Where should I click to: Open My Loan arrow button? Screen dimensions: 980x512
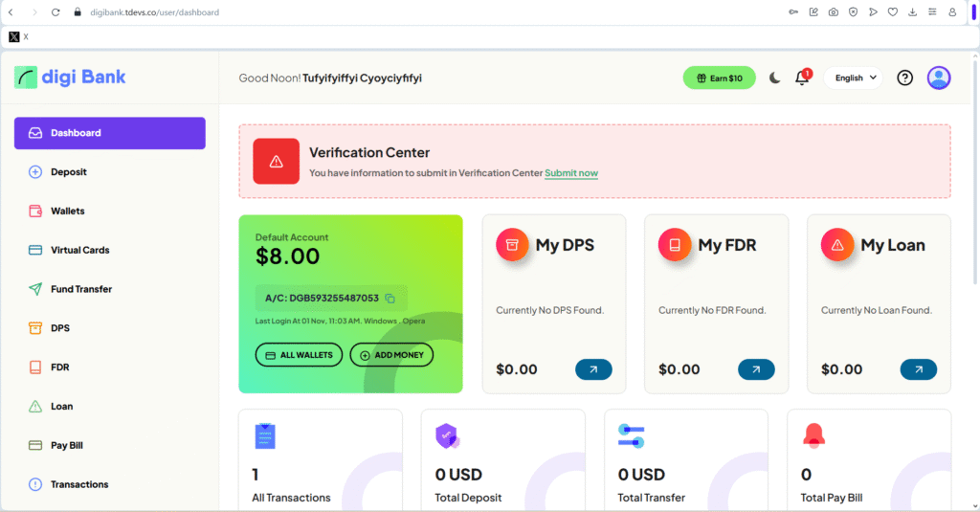(x=919, y=369)
